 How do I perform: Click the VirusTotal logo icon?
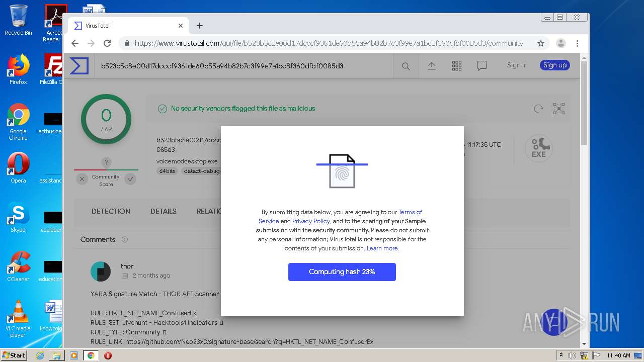[x=79, y=66]
